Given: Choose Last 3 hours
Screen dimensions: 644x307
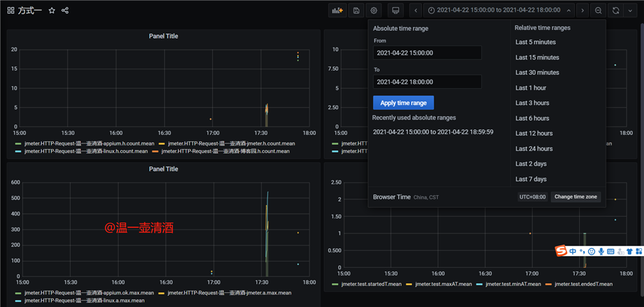Looking at the screenshot, I should point(532,103).
